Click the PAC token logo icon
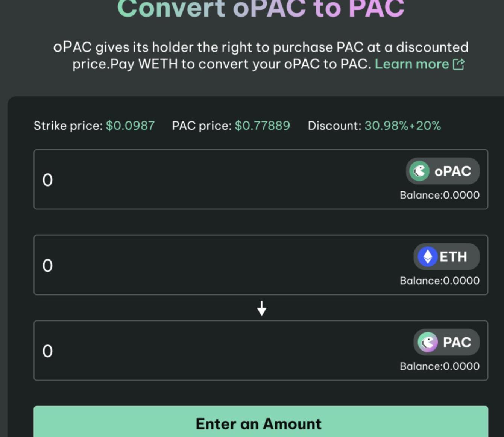Screen dimensions: 504x437 point(428,342)
